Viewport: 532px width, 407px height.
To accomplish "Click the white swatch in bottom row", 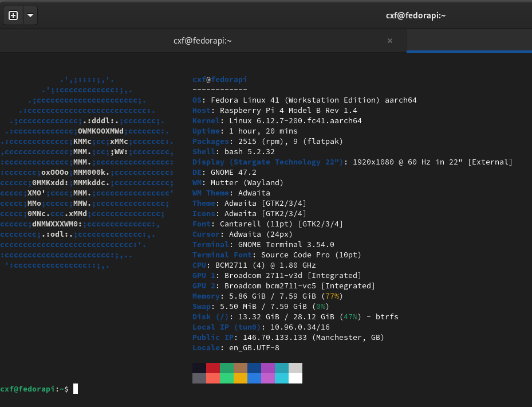I will (295, 378).
